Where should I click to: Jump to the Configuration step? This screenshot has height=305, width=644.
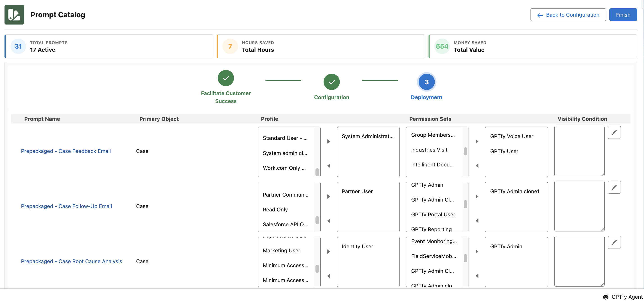331,82
